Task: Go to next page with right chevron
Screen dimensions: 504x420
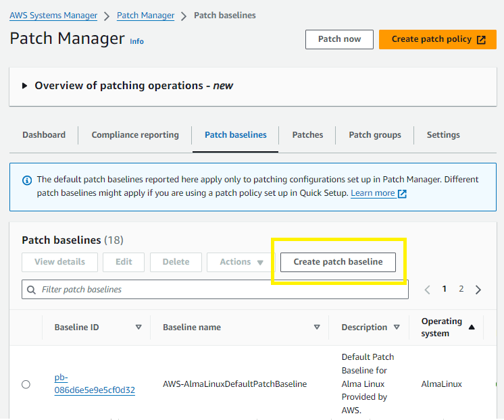Action: tap(478, 290)
